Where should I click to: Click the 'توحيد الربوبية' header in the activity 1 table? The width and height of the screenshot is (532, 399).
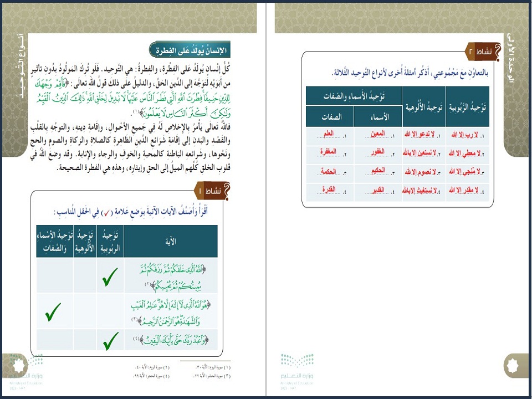tap(110, 241)
